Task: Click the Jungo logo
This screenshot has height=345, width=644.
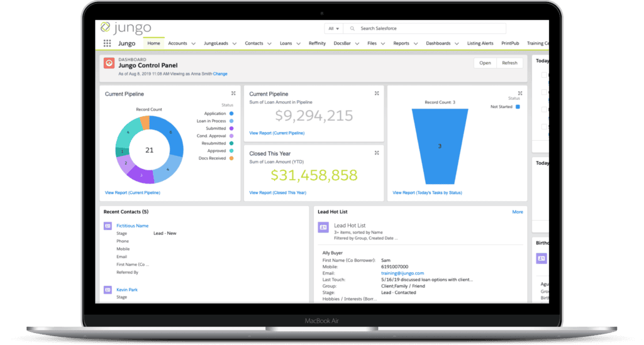Action: [126, 28]
